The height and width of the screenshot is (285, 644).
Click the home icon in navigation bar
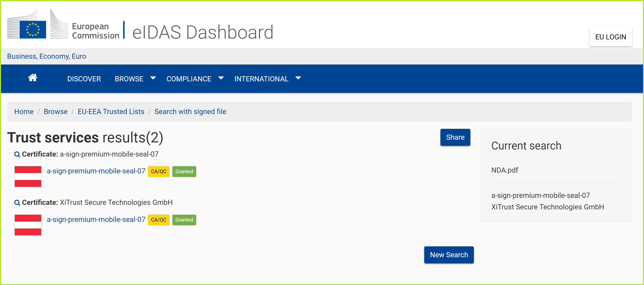pyautogui.click(x=32, y=78)
